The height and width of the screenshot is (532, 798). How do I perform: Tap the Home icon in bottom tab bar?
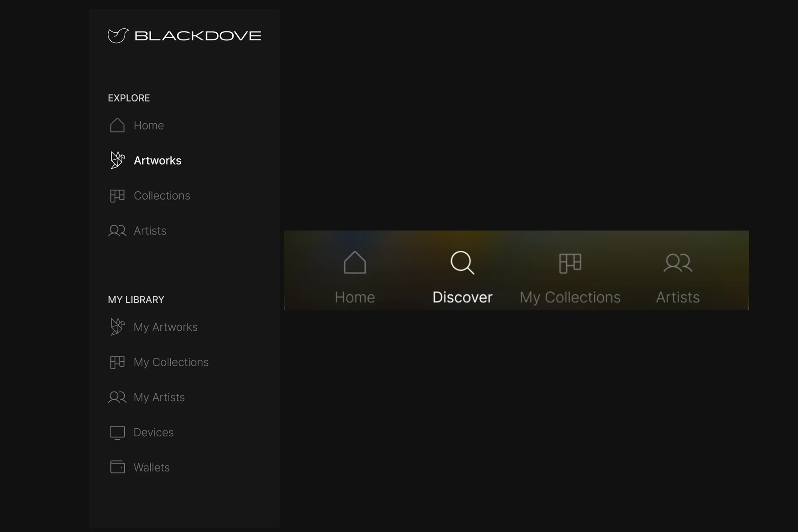pos(355,262)
